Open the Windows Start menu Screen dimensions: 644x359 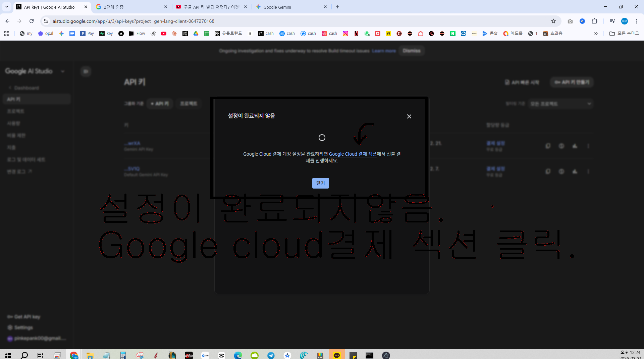[x=8, y=355]
